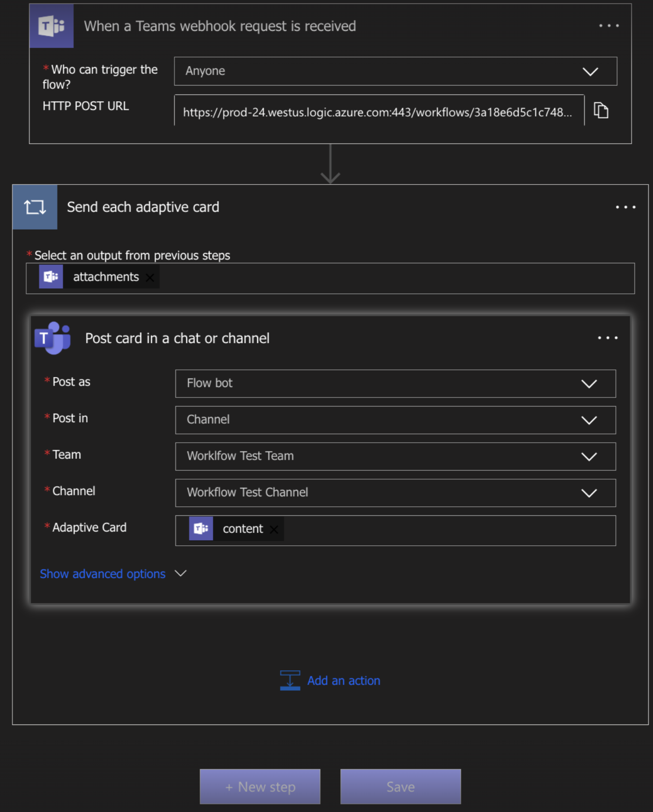Viewport: 653px width, 812px height.
Task: Open the Post card action's three-dot menu
Action: [x=608, y=338]
